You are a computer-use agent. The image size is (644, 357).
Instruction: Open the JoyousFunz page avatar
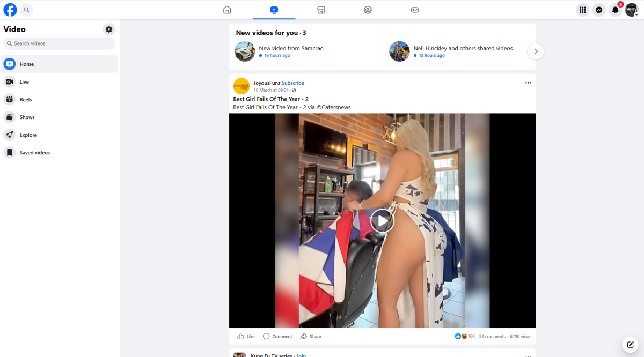pos(241,86)
